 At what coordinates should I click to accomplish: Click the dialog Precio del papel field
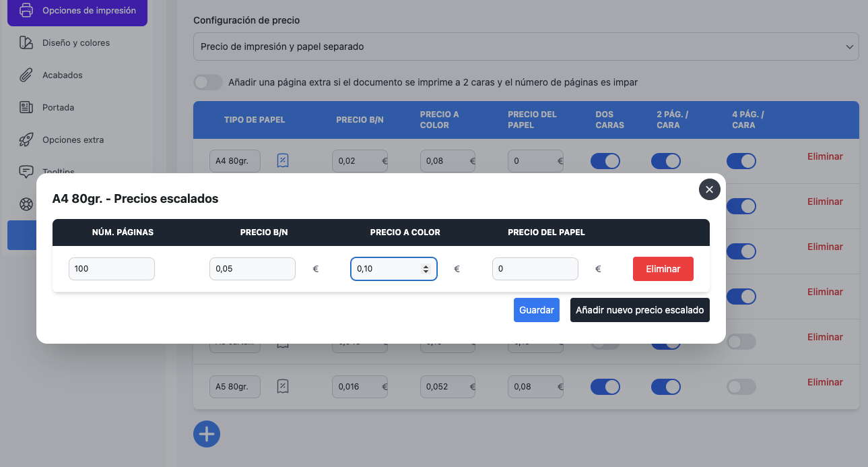click(x=535, y=269)
